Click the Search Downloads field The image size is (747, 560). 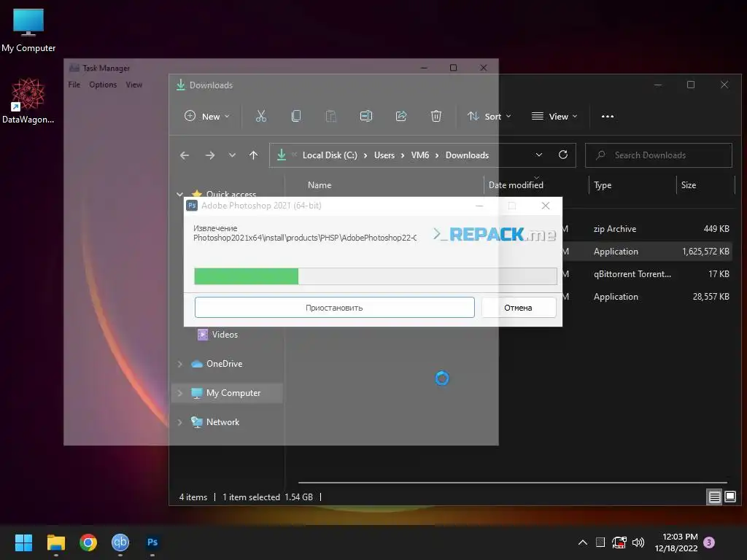[x=659, y=155]
